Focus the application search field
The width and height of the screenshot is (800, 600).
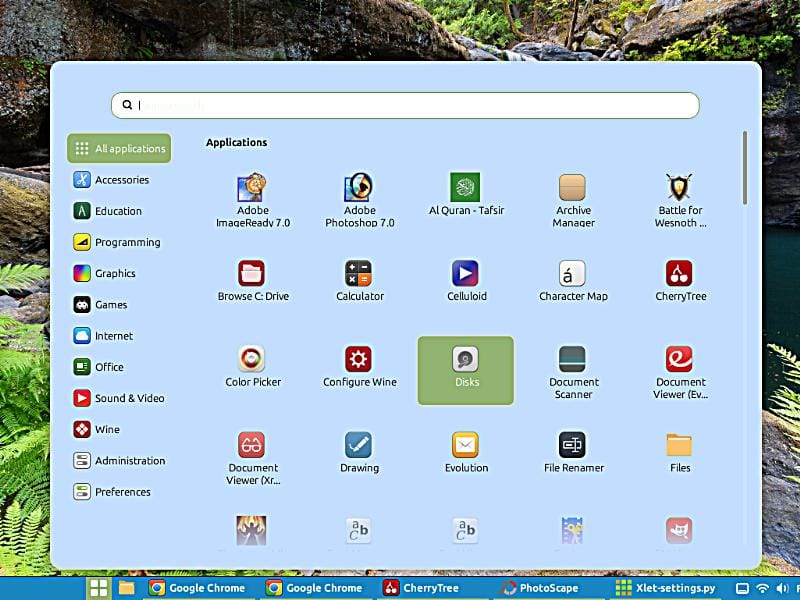point(405,105)
